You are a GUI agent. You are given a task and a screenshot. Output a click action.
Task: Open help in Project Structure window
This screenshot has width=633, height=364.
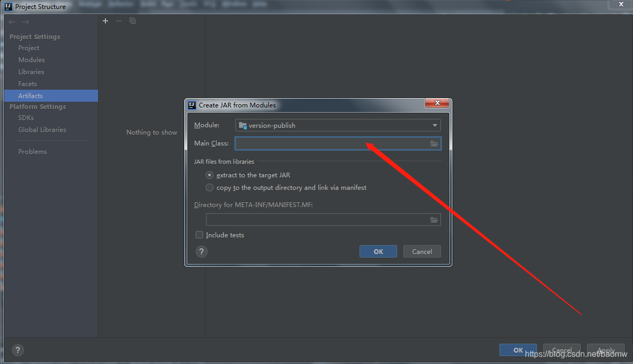pos(17,350)
